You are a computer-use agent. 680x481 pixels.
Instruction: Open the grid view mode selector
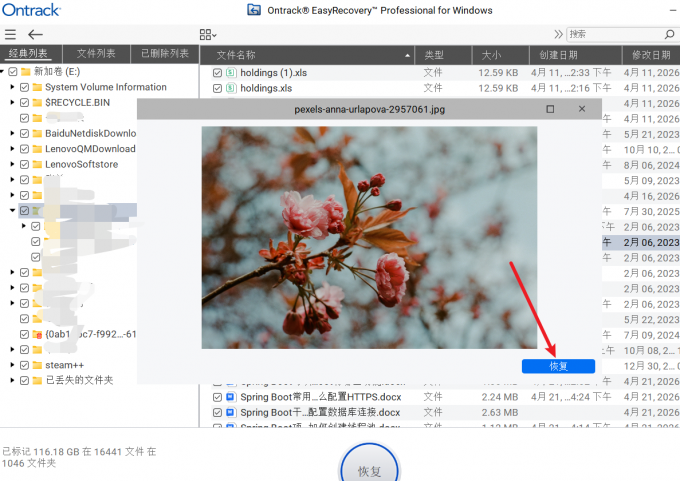(x=207, y=34)
